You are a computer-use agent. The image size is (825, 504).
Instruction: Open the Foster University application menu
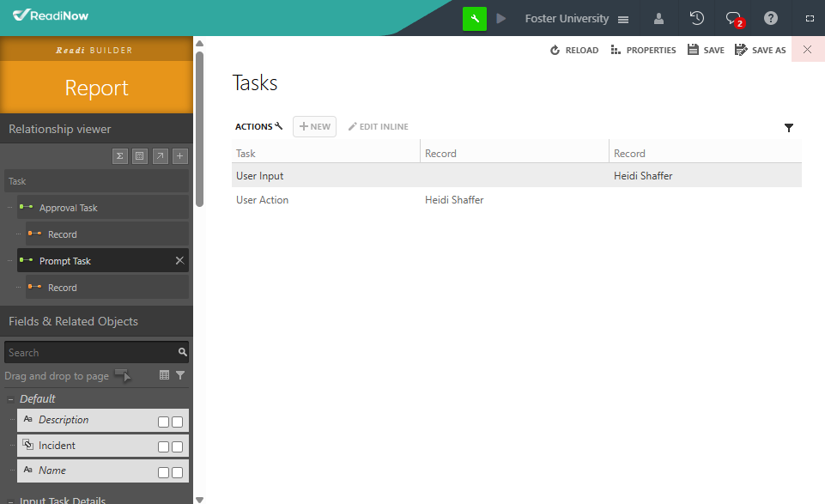tap(577, 18)
